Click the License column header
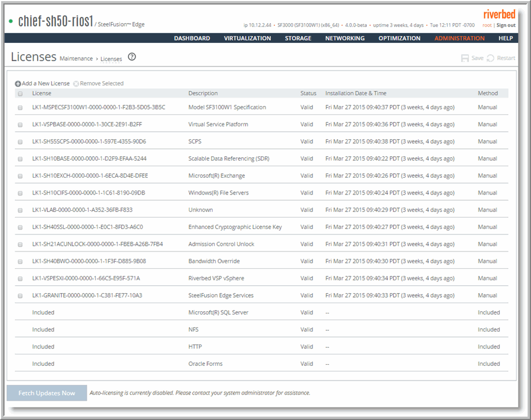531x420 pixels. 42,93
